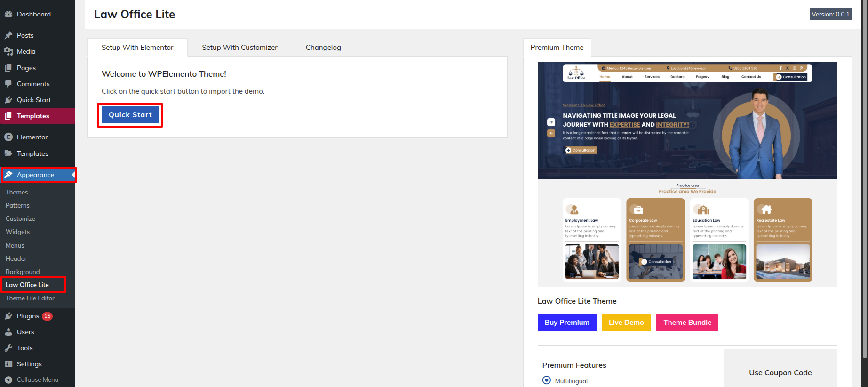868x387 pixels.
Task: Click the highlighted Templates menu icon
Action: pos(8,116)
